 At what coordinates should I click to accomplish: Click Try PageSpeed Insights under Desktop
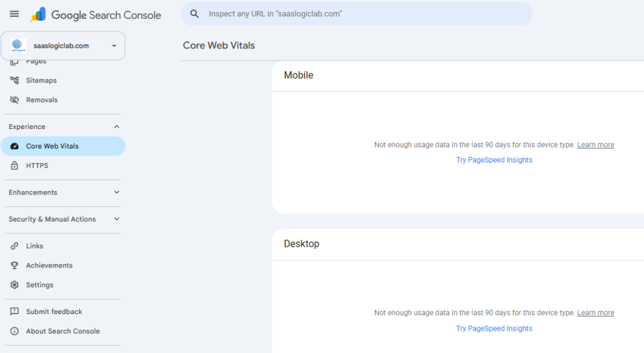(x=494, y=328)
